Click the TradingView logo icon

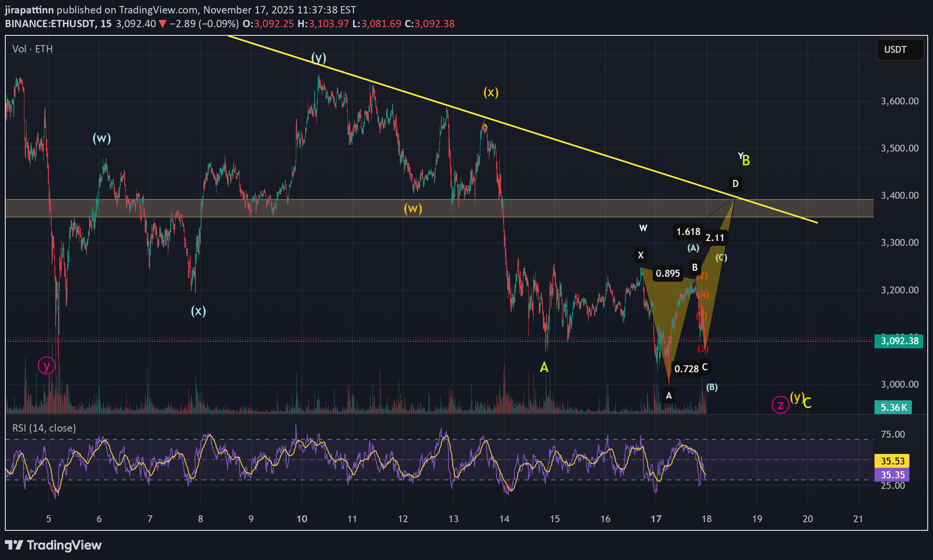[14, 545]
